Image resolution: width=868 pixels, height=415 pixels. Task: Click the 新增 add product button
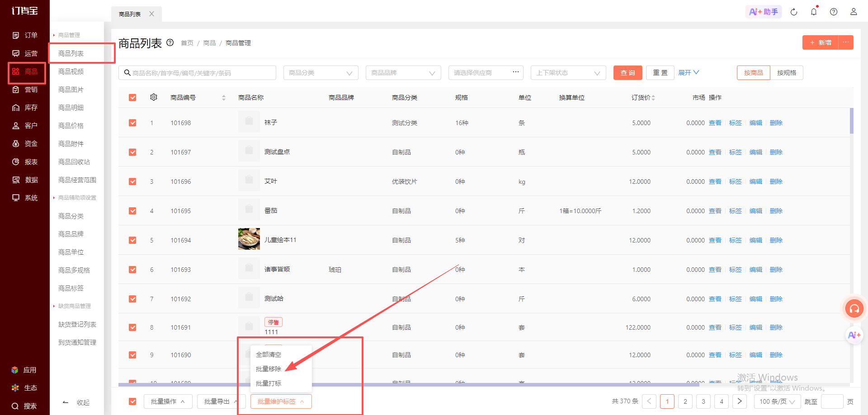pyautogui.click(x=821, y=42)
